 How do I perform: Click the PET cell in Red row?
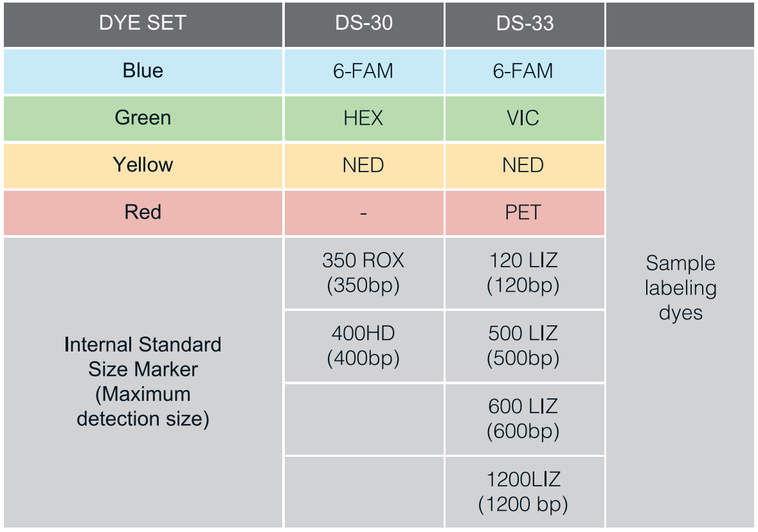pyautogui.click(x=523, y=212)
